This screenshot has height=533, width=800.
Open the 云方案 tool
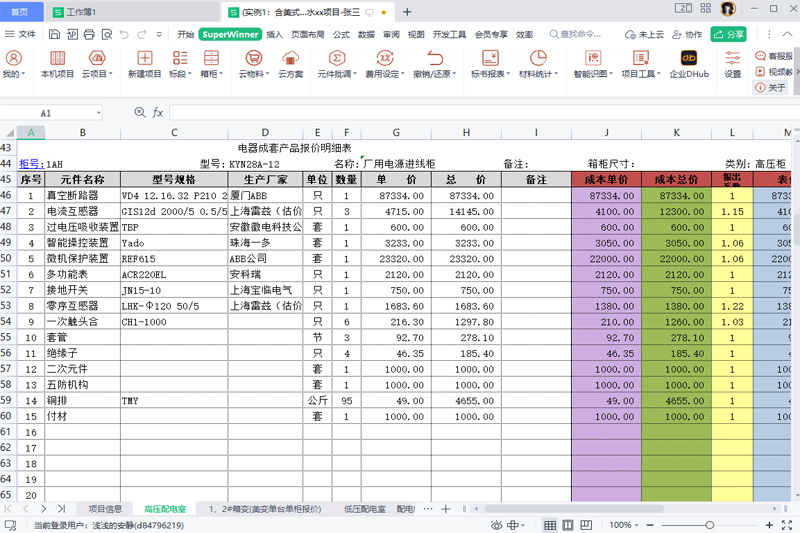[x=291, y=64]
